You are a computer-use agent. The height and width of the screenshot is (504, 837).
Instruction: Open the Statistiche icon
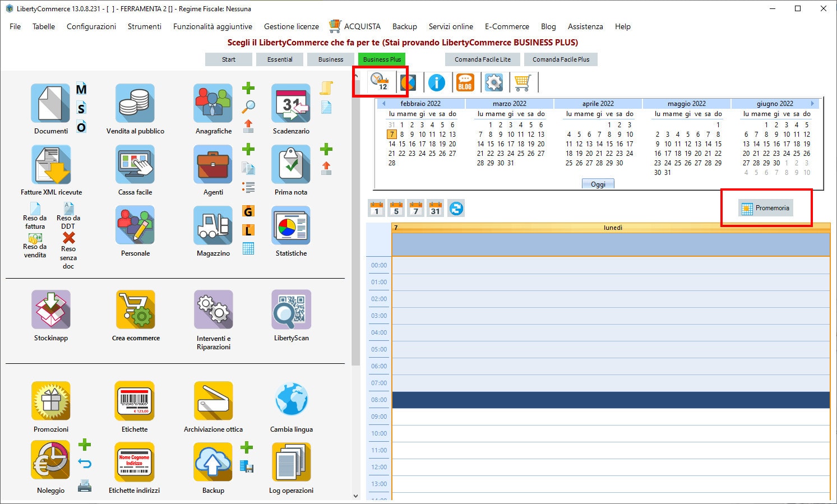point(291,225)
